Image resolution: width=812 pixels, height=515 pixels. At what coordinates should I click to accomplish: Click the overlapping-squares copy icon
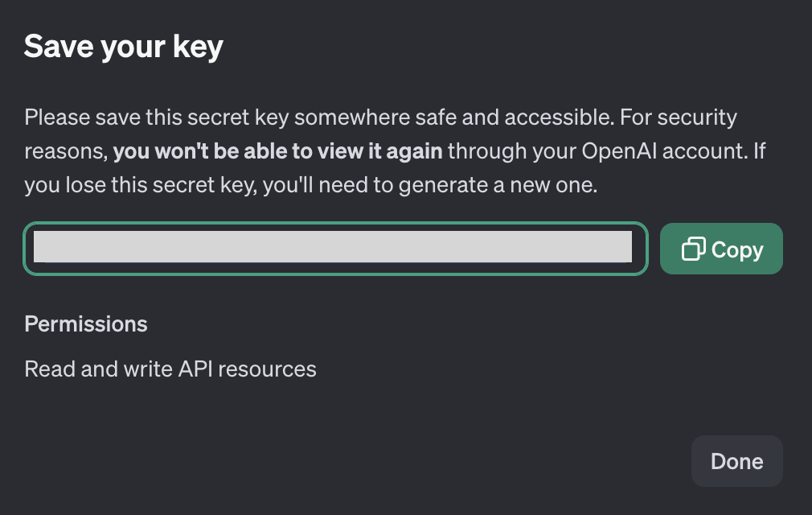(693, 249)
